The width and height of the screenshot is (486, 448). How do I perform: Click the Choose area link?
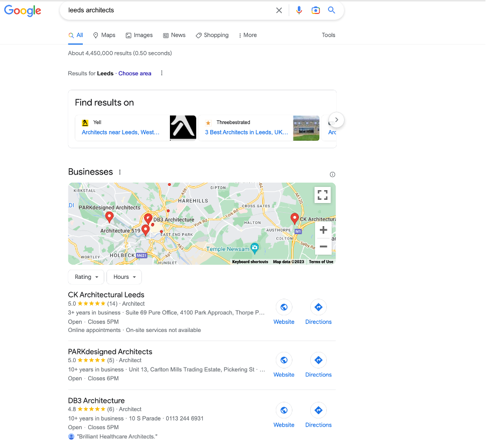135,74
